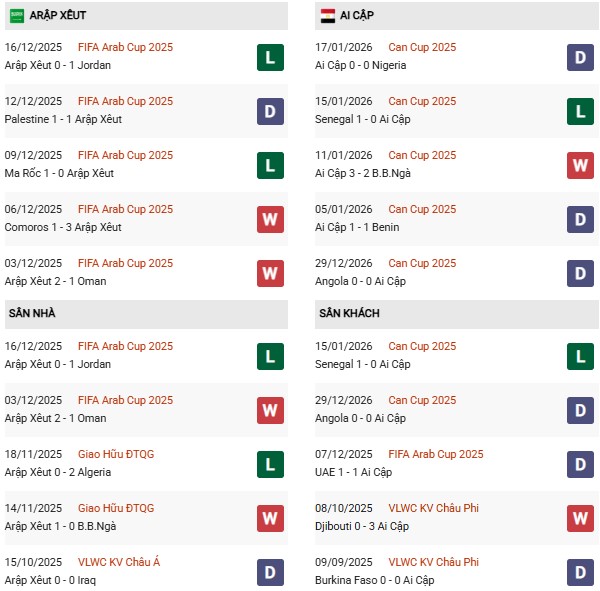Viewport: 600px width, 591px height.
Task: Click W badge for Ai Cập 3-2 B.B.Ngà
Action: coord(581,165)
